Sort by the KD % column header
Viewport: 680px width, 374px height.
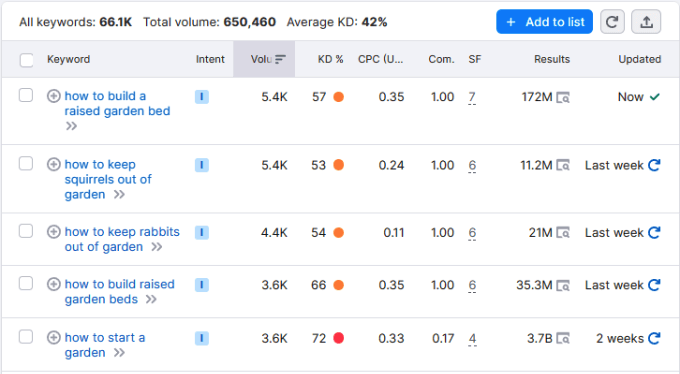tap(330, 59)
